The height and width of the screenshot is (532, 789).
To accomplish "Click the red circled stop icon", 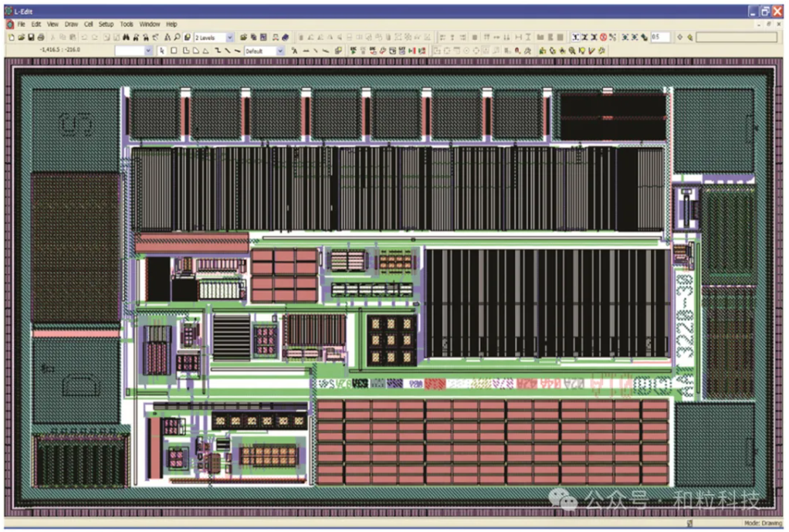I will pyautogui.click(x=603, y=37).
